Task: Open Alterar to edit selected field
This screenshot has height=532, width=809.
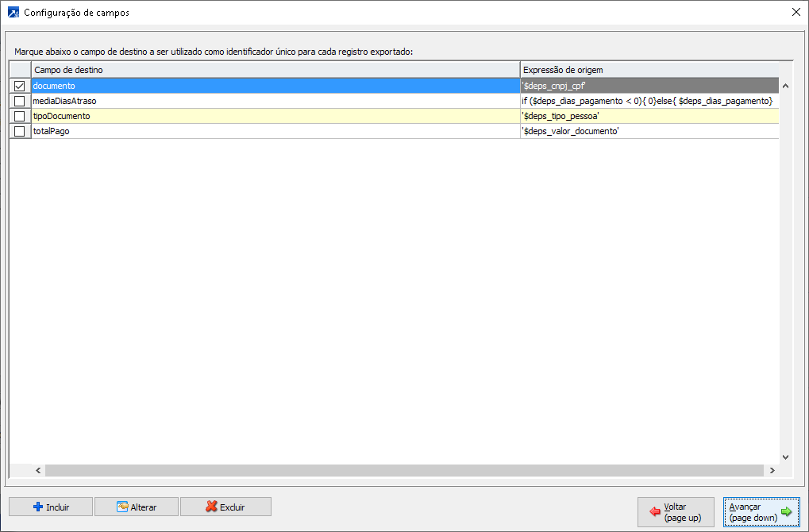Action: (137, 507)
